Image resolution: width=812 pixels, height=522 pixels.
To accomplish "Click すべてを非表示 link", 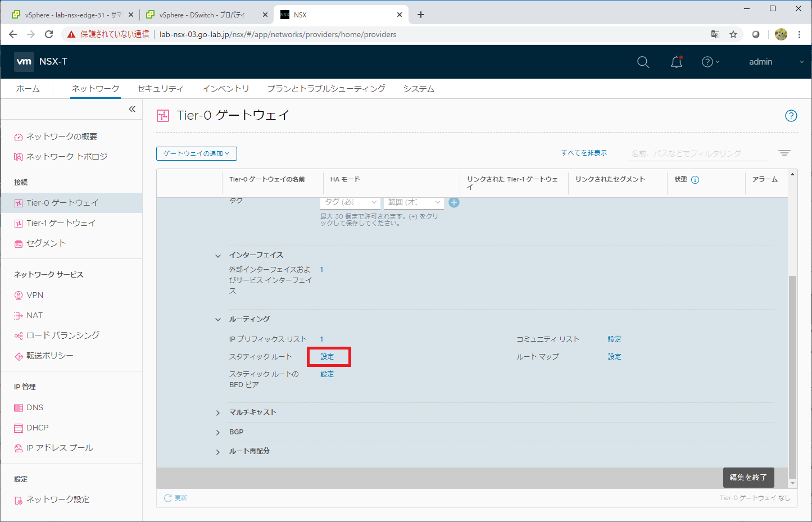I will click(584, 153).
